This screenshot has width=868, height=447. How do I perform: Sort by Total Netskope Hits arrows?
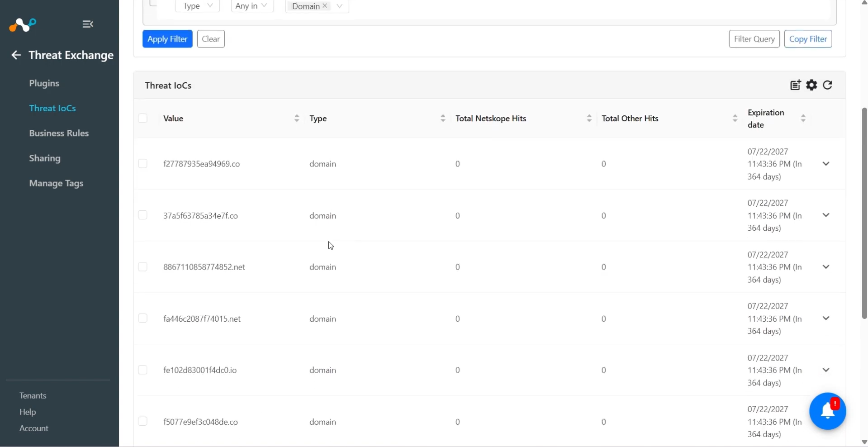click(589, 119)
